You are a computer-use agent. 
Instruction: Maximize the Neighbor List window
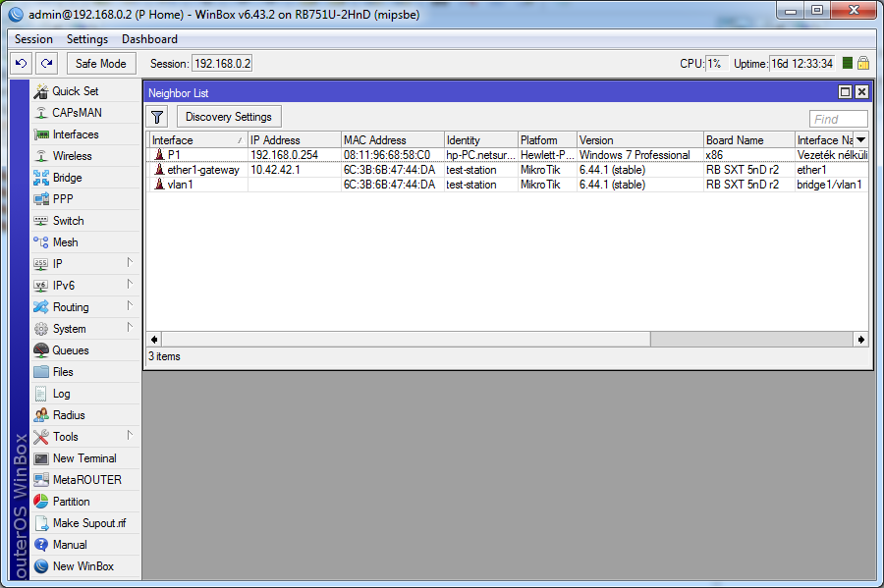pyautogui.click(x=845, y=92)
